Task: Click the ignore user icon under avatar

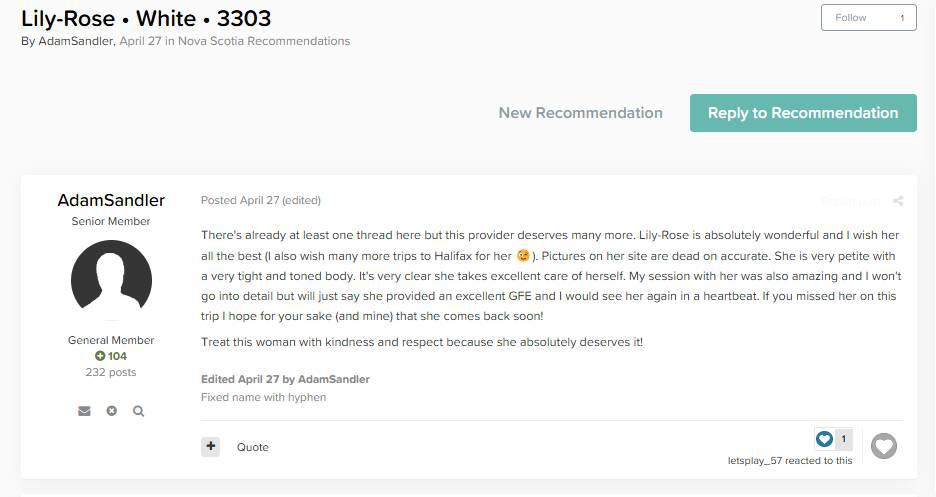Action: point(111,411)
